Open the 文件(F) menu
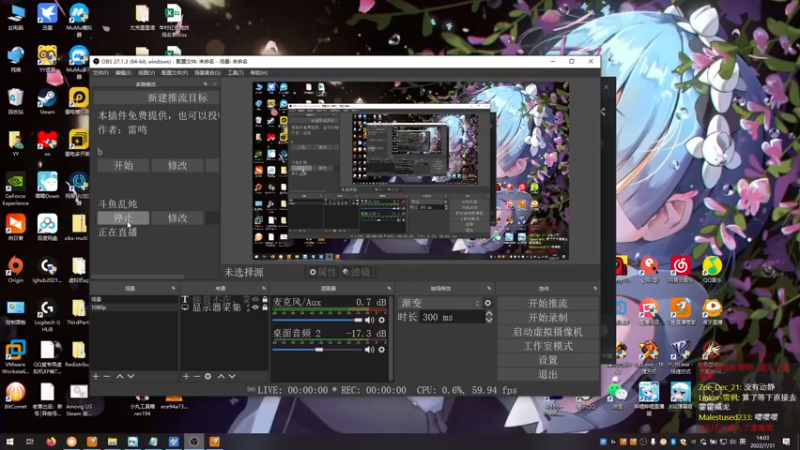The height and width of the screenshot is (450, 800). point(101,73)
